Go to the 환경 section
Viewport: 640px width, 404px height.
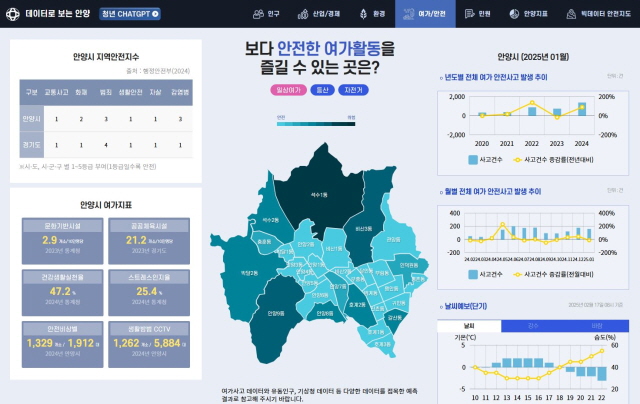(x=371, y=15)
